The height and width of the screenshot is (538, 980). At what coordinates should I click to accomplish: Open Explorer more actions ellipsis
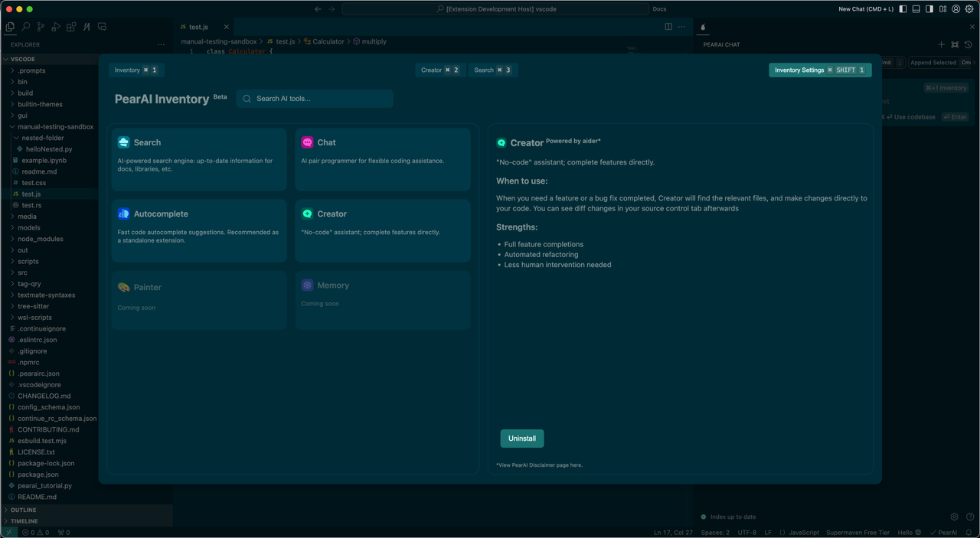[x=161, y=44]
